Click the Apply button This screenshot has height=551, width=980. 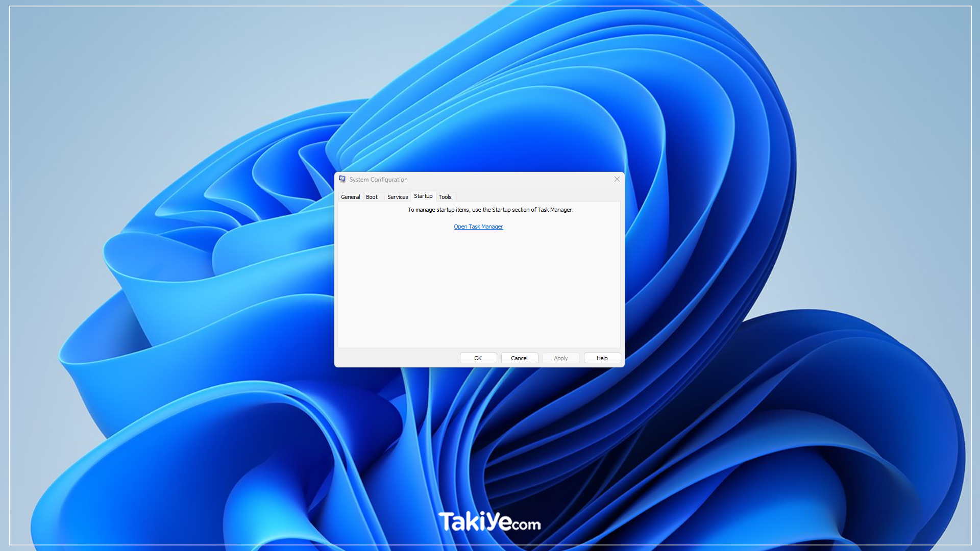pos(560,357)
